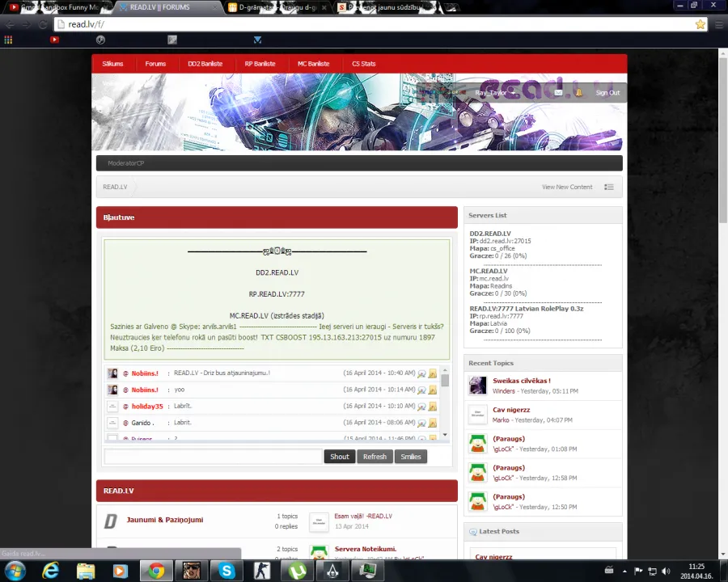Click the Winders avatar thumbnail in Recent Topics
This screenshot has width=728, height=582.
tap(478, 386)
